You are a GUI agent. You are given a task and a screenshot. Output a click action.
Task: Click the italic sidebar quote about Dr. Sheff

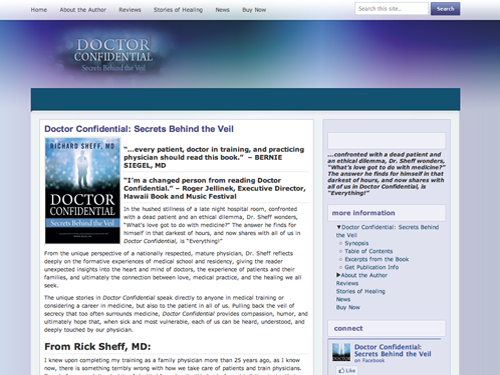pos(386,174)
